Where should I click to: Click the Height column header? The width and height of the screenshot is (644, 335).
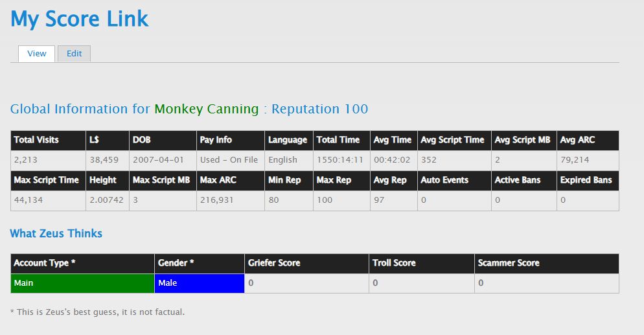[107, 181]
